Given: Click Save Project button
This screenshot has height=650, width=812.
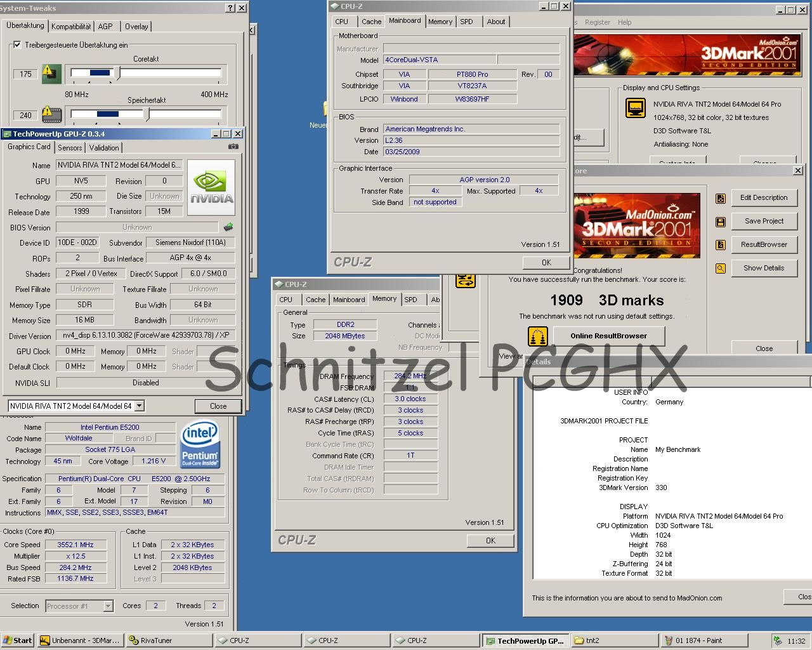Looking at the screenshot, I should pos(764,221).
